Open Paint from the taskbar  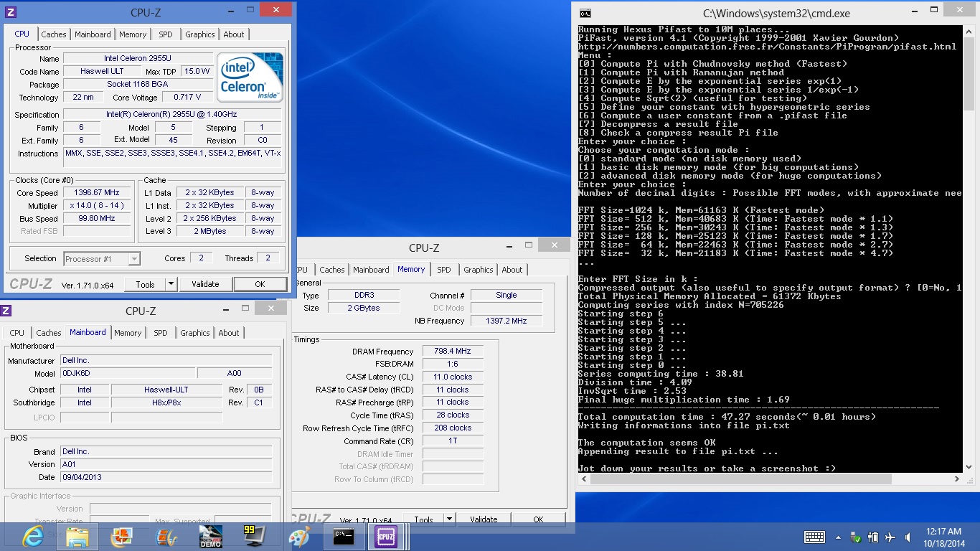click(298, 537)
